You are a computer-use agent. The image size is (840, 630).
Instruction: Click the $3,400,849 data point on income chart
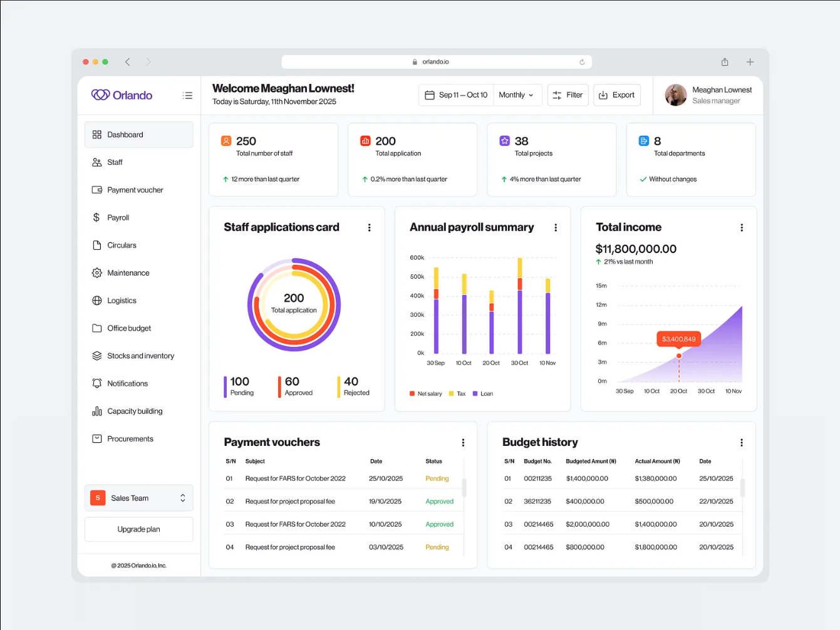point(678,356)
